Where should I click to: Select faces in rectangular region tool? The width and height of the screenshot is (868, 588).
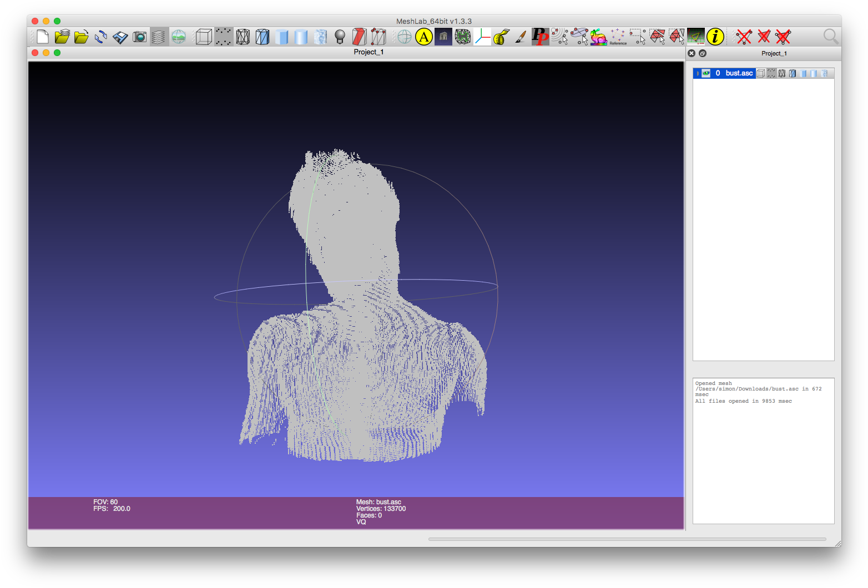[657, 37]
